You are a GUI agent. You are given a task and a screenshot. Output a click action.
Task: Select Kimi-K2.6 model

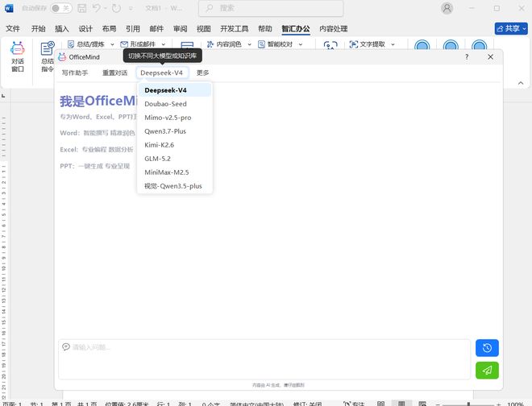tap(175, 145)
